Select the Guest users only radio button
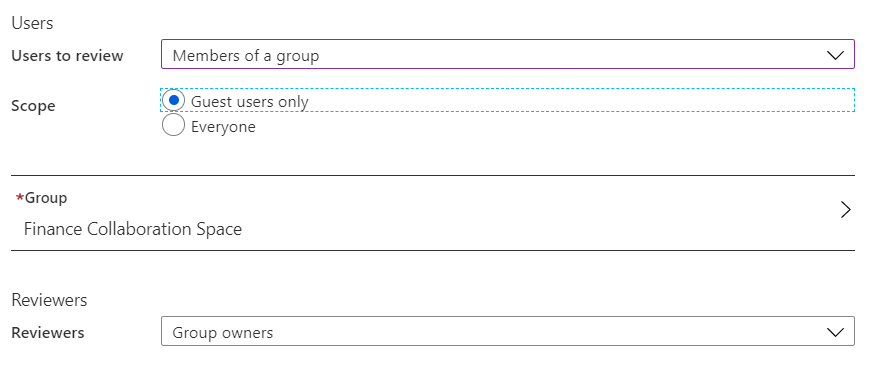The image size is (895, 367). pyautogui.click(x=174, y=100)
